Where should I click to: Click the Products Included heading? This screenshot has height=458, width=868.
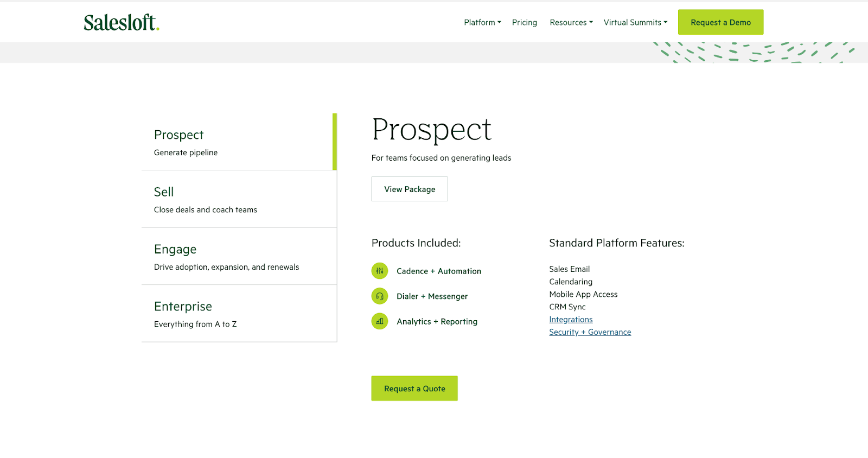[x=416, y=243]
